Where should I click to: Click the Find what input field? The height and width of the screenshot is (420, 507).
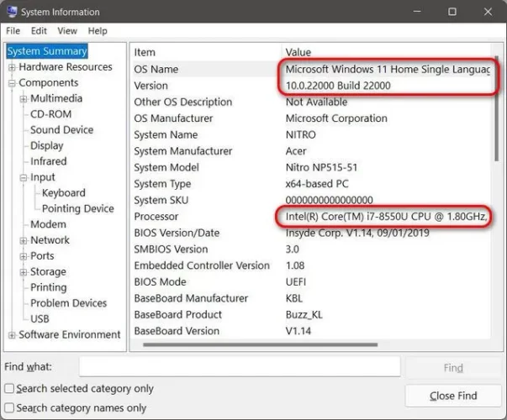pos(240,367)
